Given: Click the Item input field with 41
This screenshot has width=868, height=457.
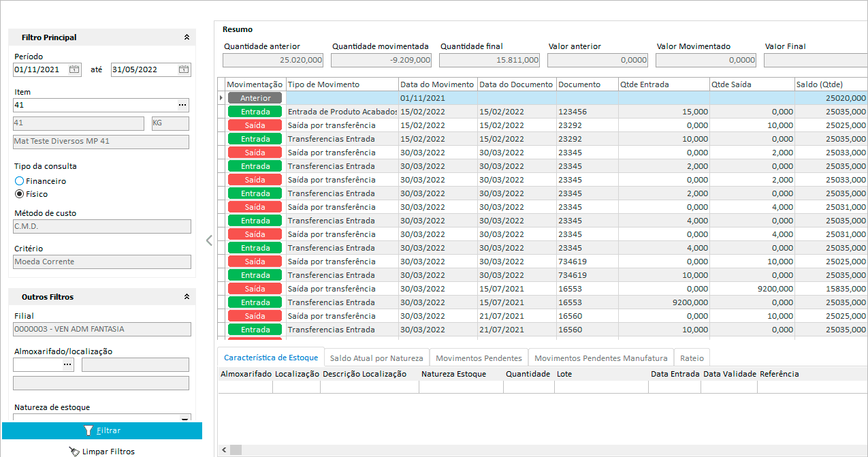Looking at the screenshot, I should click(95, 105).
